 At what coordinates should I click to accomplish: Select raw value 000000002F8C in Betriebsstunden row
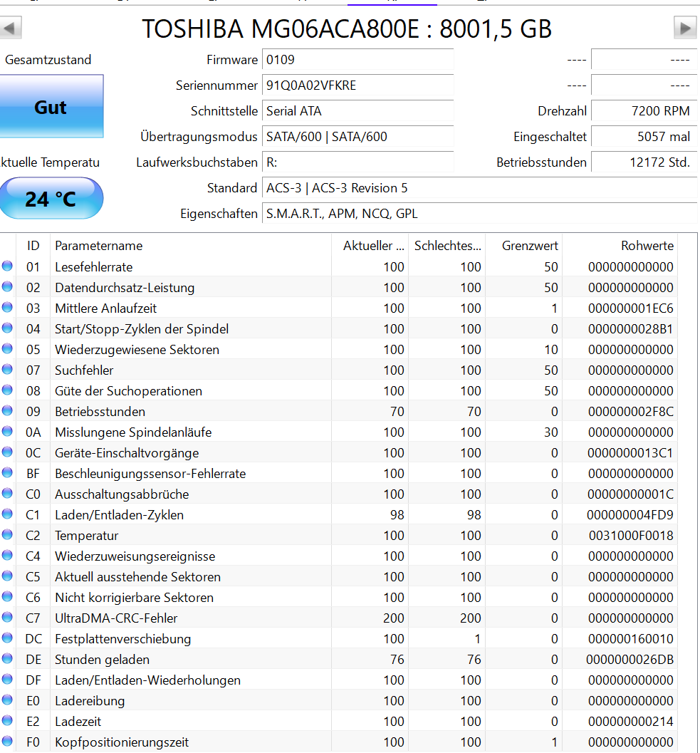(631, 411)
